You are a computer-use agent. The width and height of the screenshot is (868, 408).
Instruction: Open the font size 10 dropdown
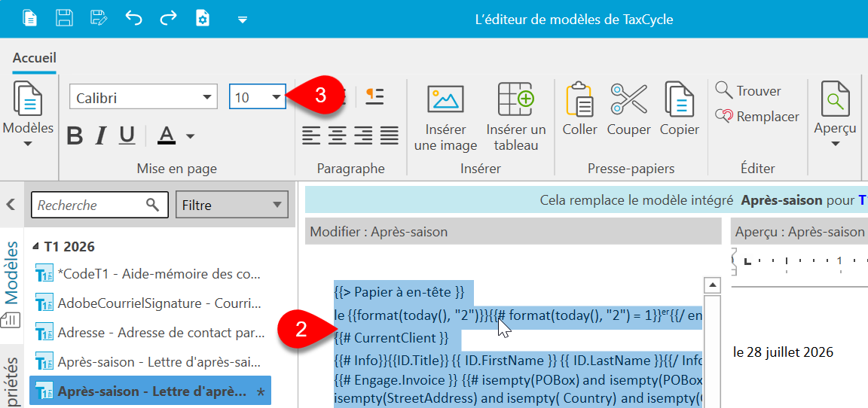click(258, 97)
